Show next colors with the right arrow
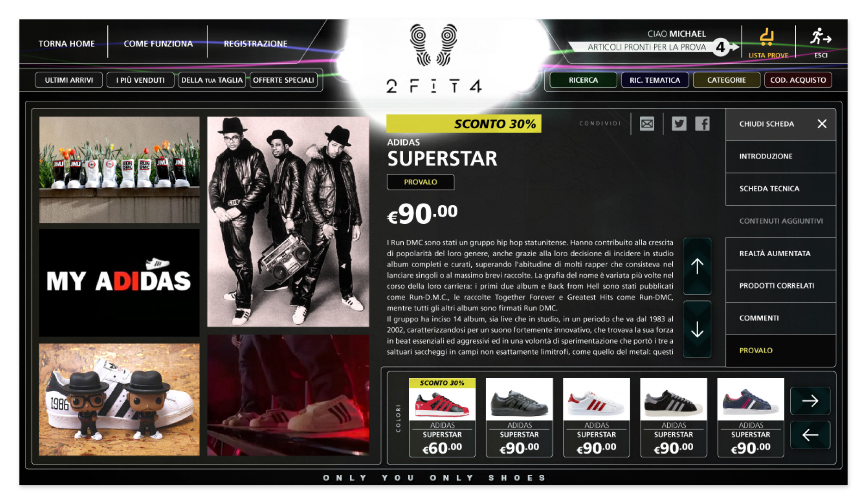 pos(810,401)
